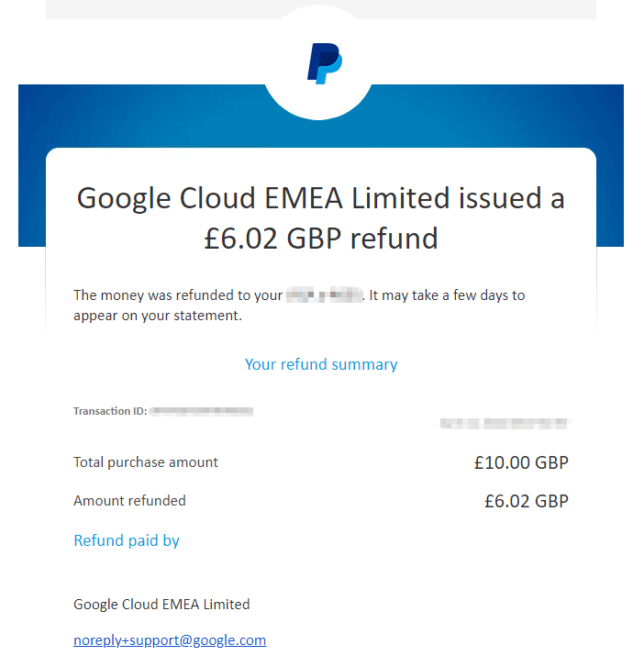The width and height of the screenshot is (644, 667).
Task: Select the "Refund paid by" heading
Action: [x=127, y=540]
